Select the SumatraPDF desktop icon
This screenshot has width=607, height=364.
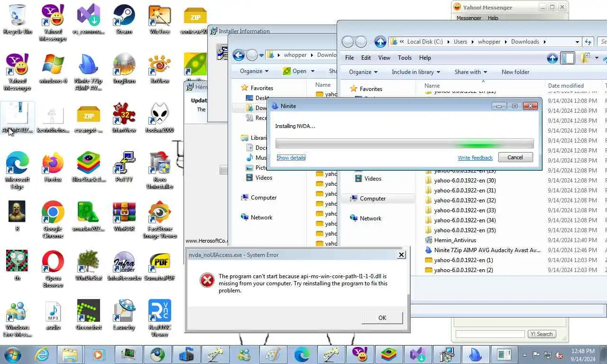160,265
